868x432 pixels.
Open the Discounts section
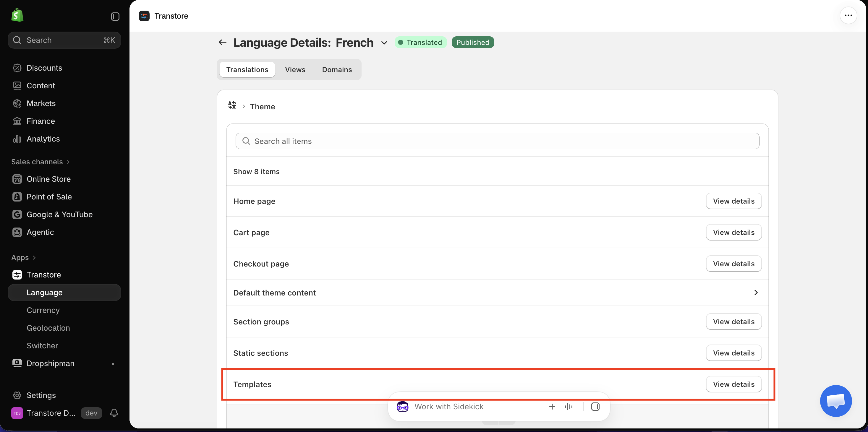click(44, 68)
